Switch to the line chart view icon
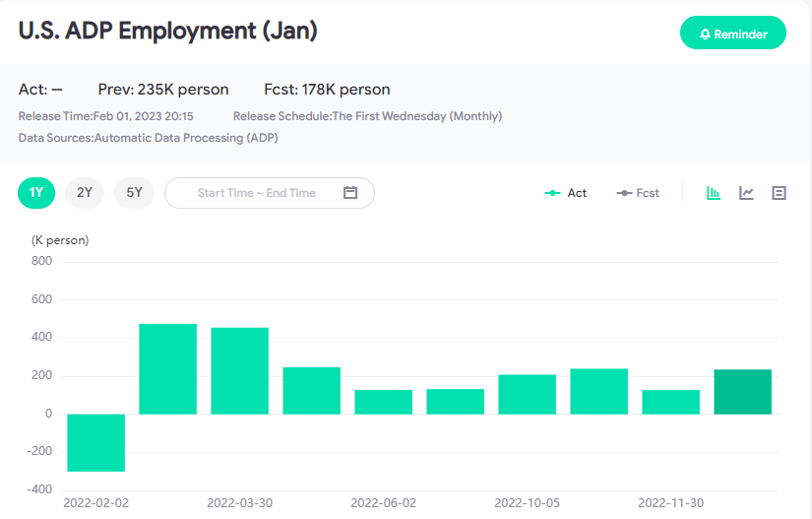Image resolution: width=812 pixels, height=519 pixels. (x=746, y=193)
